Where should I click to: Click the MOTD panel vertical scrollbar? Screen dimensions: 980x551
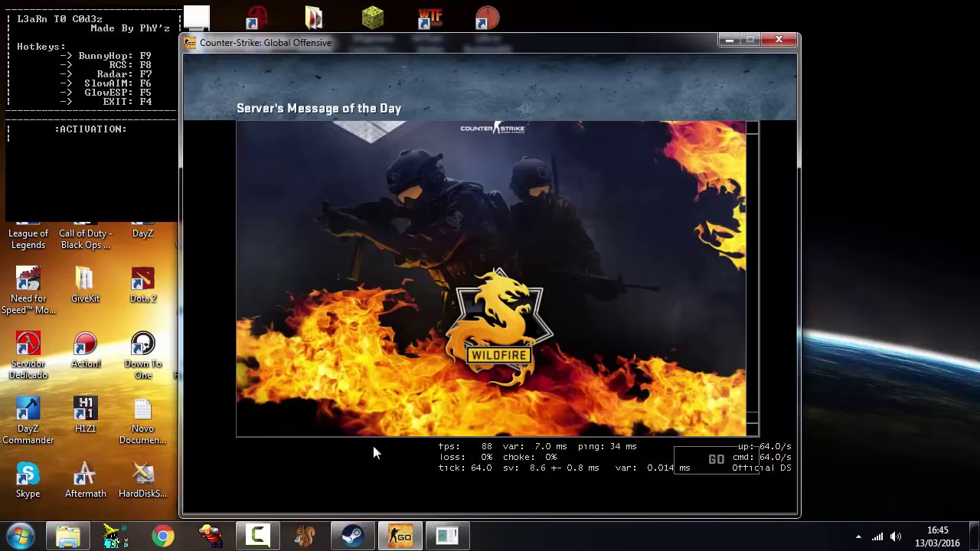[x=753, y=279]
